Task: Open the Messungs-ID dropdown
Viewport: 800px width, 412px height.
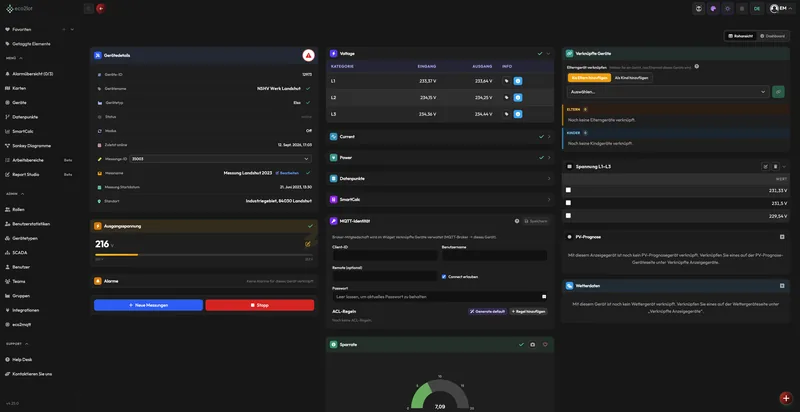Action: tap(220, 159)
